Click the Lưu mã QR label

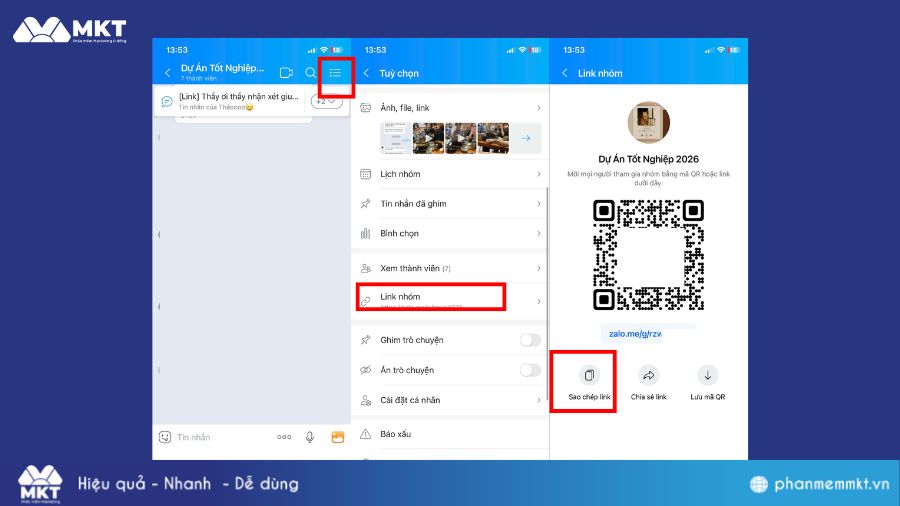[708, 397]
